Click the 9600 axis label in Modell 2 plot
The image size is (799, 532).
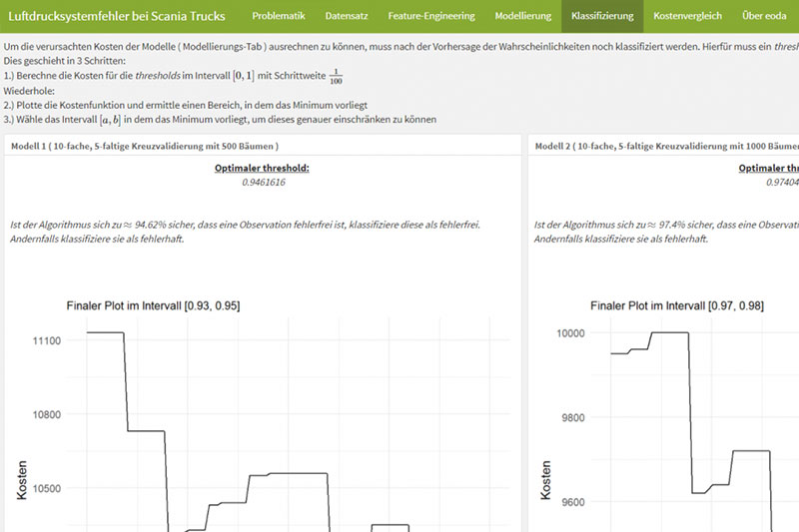[x=572, y=502]
